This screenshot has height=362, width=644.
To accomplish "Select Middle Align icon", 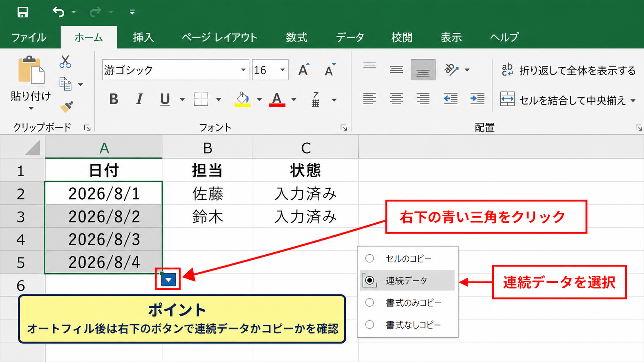I will 396,70.
